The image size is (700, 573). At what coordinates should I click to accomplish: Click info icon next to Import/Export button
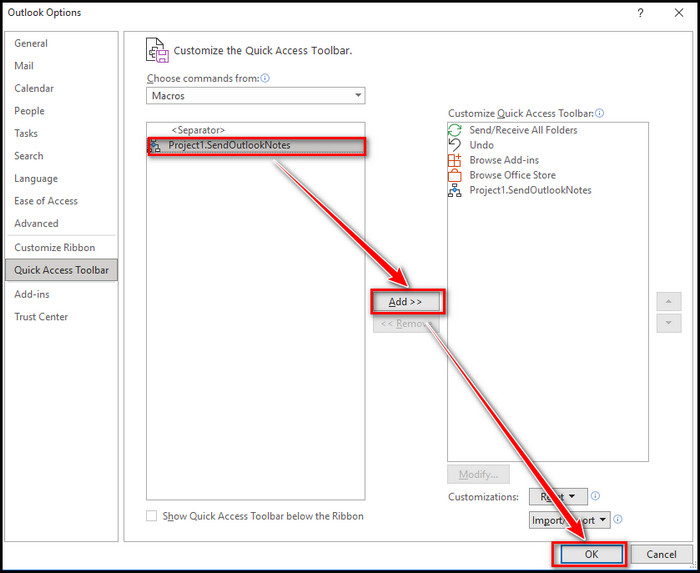coord(617,519)
